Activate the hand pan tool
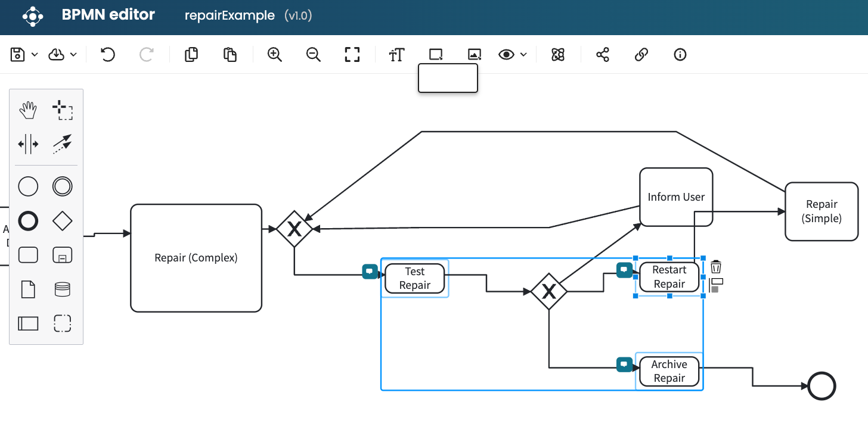Image resolution: width=868 pixels, height=433 pixels. 28,110
